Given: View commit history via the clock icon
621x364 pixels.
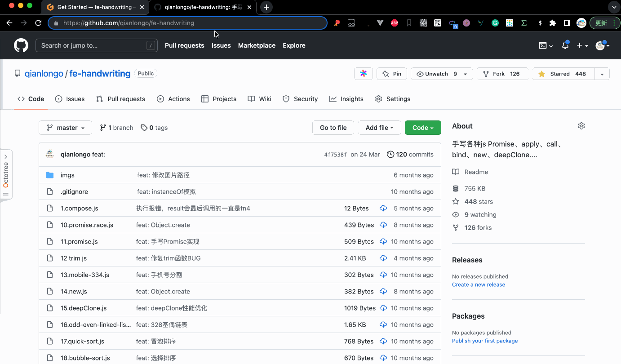Looking at the screenshot, I should click(390, 154).
